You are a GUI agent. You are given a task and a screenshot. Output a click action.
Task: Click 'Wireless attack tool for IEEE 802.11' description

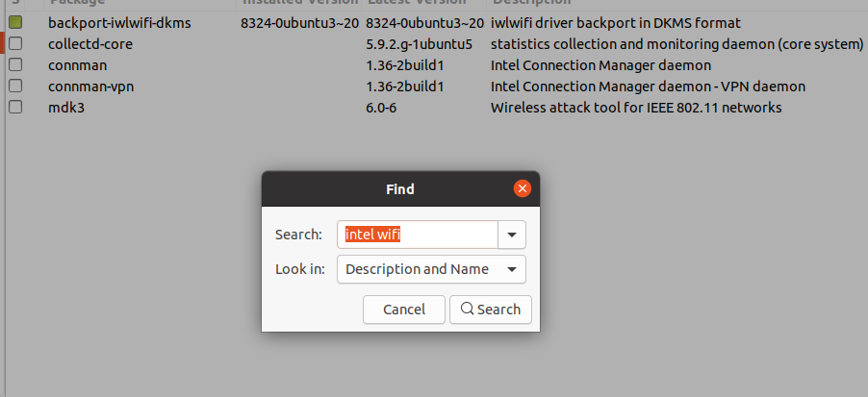(x=636, y=108)
